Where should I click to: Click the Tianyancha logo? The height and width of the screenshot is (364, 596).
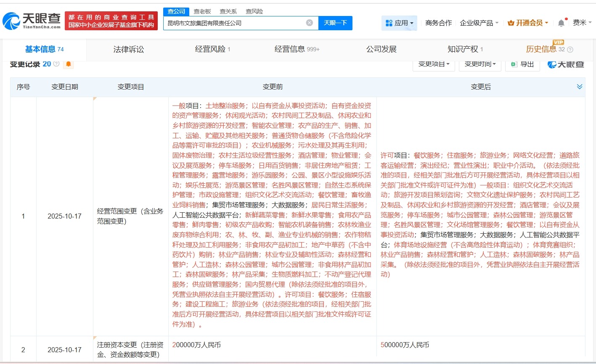[x=32, y=21]
